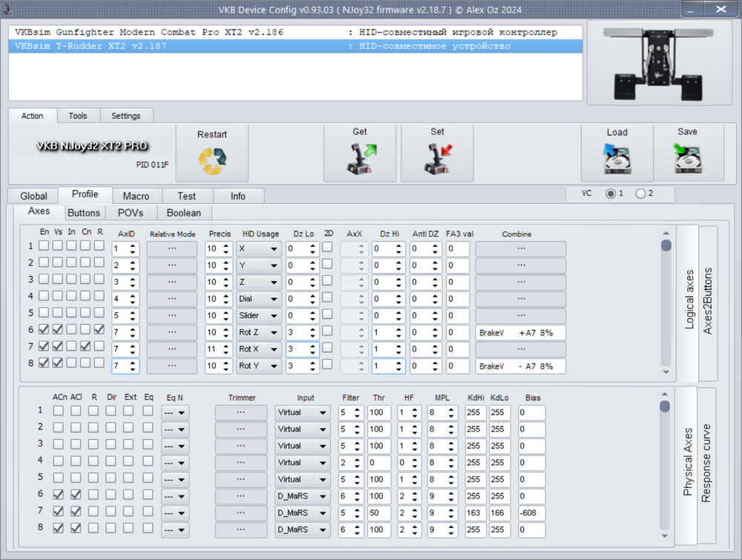Click Trimmer button for physical axis 1

pyautogui.click(x=241, y=412)
